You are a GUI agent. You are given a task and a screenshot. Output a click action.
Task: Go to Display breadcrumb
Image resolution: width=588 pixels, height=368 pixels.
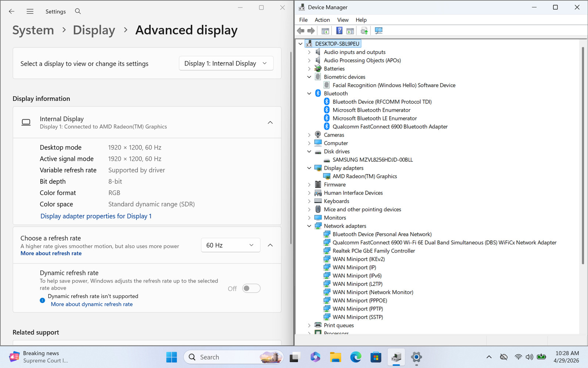pos(94,30)
